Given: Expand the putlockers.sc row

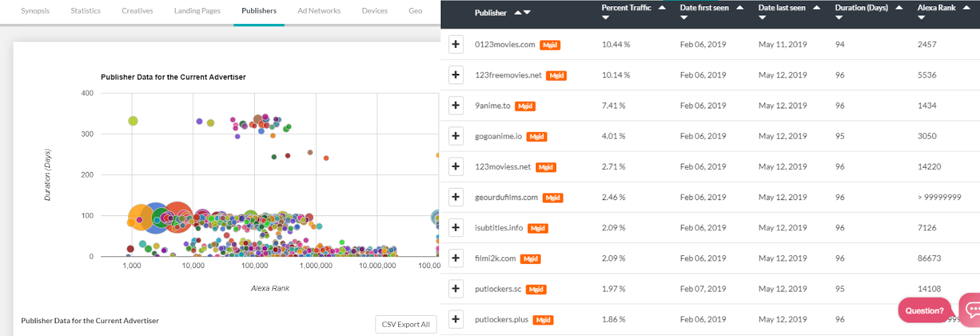Looking at the screenshot, I should (x=456, y=289).
